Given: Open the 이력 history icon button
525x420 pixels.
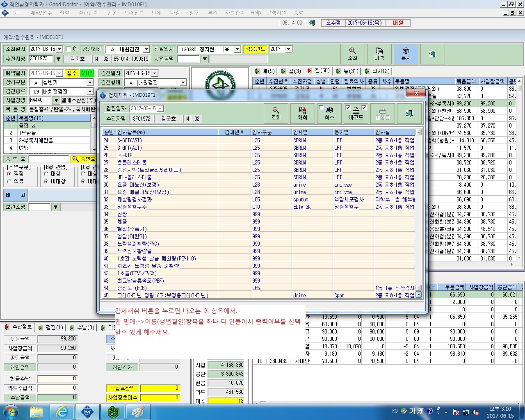Looking at the screenshot, I should (x=379, y=54).
